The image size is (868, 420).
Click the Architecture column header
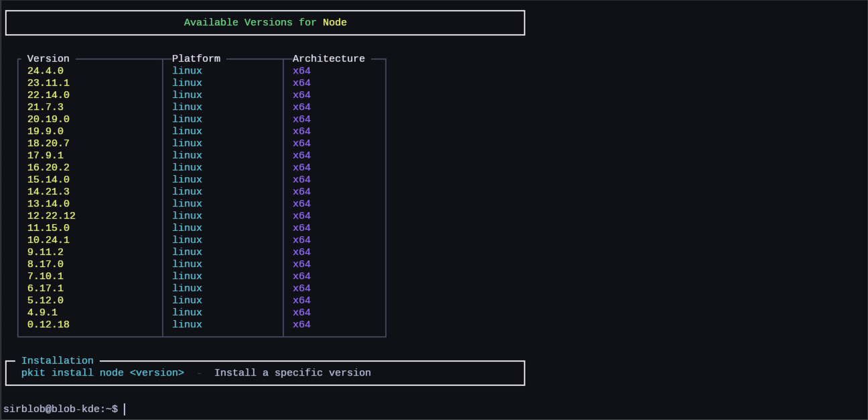tap(328, 58)
